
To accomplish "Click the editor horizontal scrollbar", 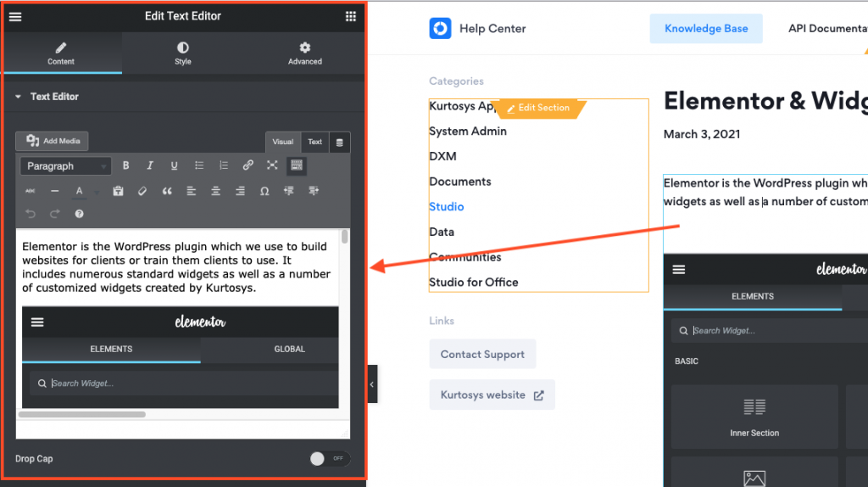I will coord(82,414).
